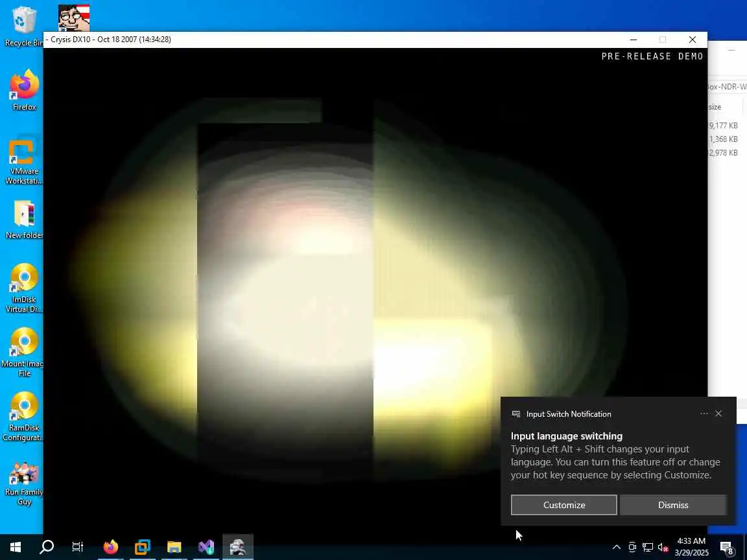Minimize the background Explorer window
Viewport: 747px width, 560px height.
[x=731, y=49]
